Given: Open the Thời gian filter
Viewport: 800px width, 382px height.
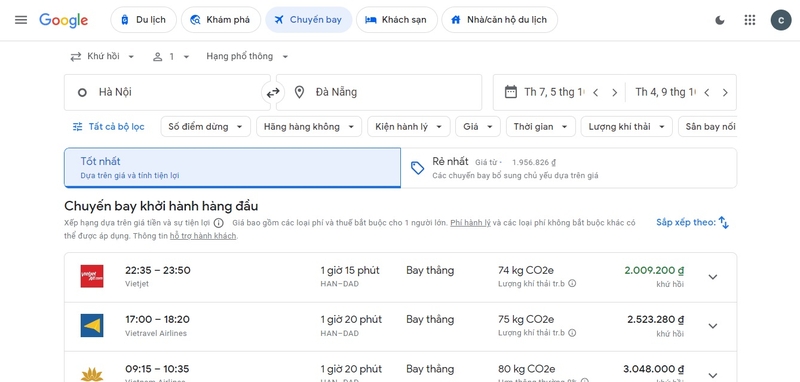Looking at the screenshot, I should (x=541, y=126).
